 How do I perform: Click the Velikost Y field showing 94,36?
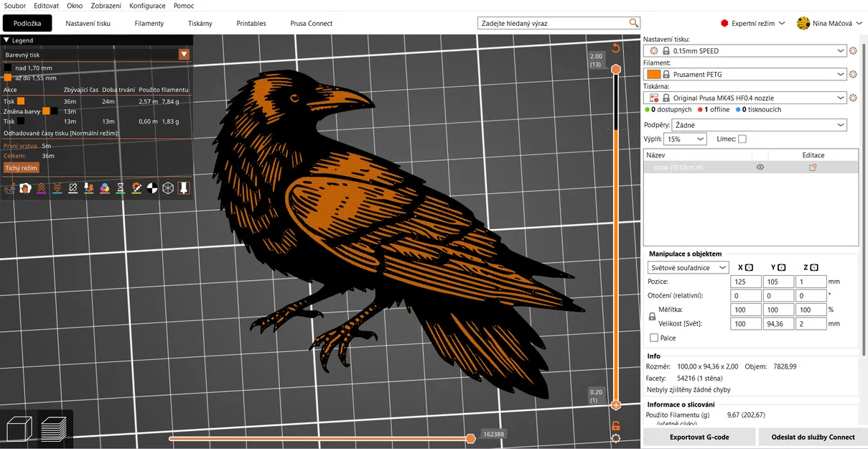778,324
